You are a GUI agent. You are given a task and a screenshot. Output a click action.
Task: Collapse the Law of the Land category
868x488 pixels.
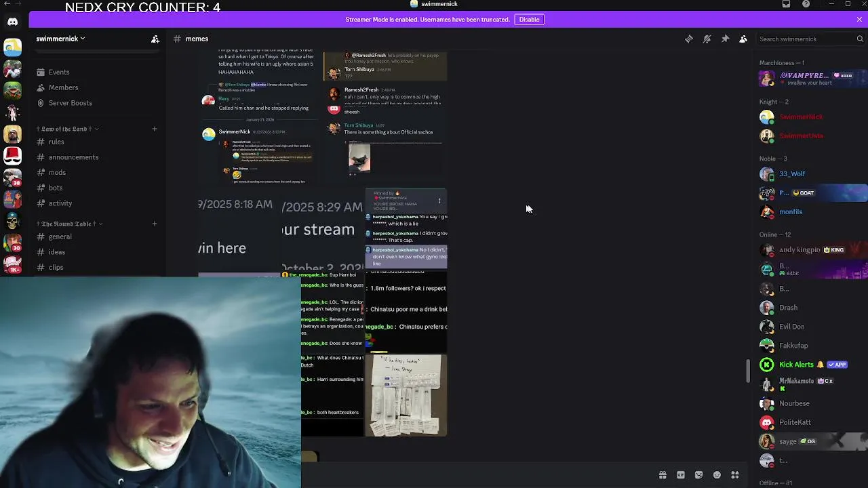point(69,129)
